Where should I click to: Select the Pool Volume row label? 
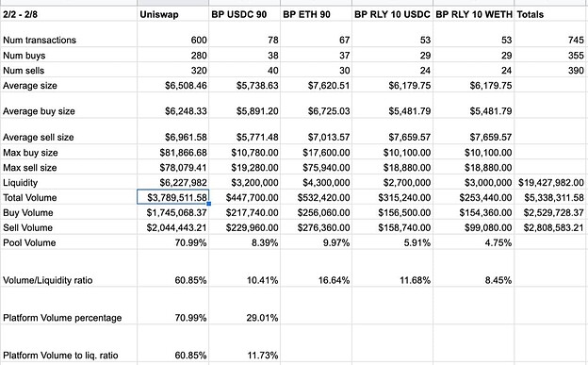29,242
